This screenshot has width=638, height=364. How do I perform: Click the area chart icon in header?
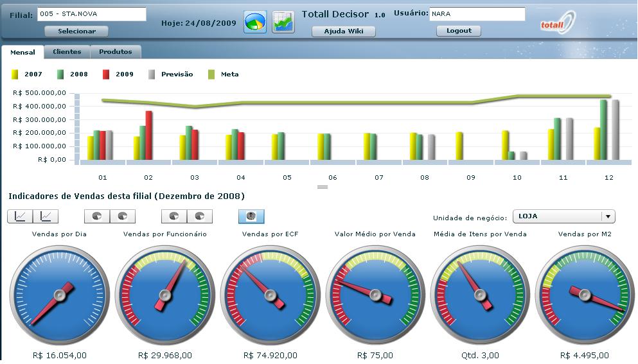pyautogui.click(x=283, y=21)
